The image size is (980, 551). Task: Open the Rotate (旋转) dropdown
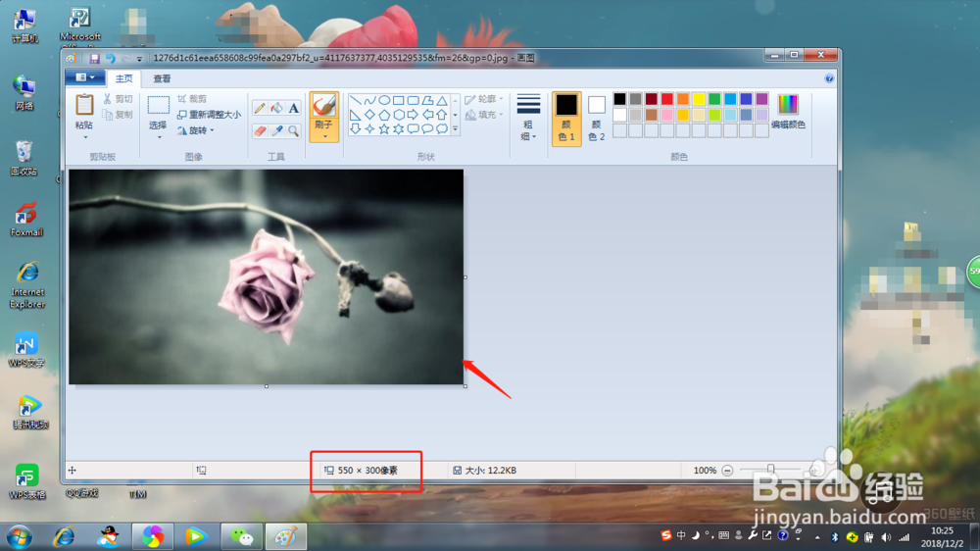(196, 130)
